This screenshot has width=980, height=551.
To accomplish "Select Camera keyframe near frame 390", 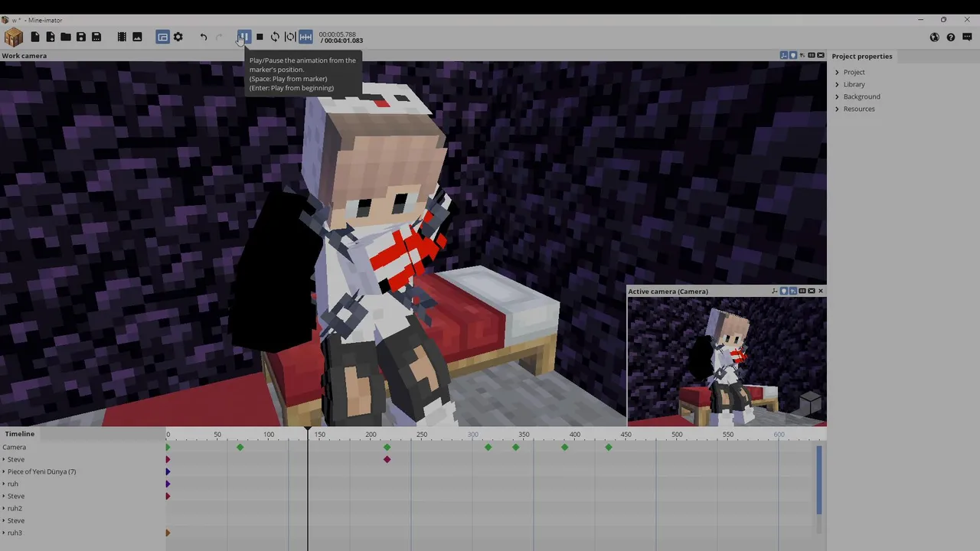I will [565, 447].
